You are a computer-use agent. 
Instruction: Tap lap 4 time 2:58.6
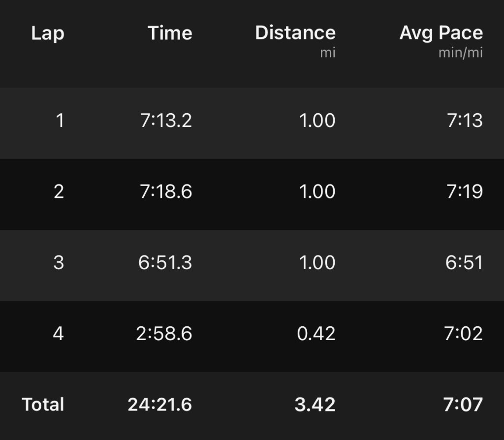pos(164,334)
